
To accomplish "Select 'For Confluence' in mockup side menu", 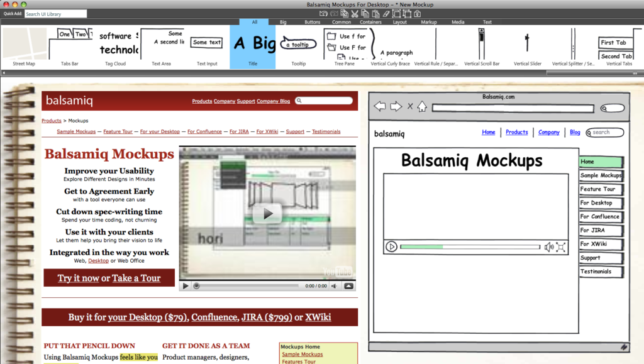I will coord(600,217).
